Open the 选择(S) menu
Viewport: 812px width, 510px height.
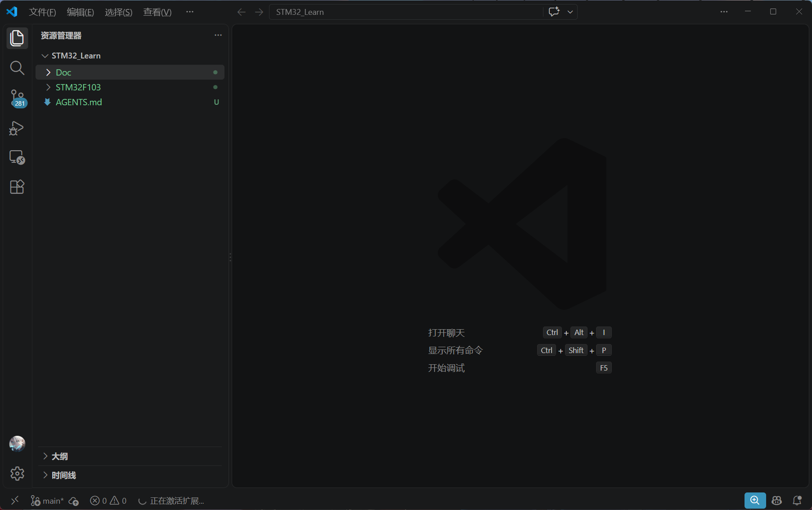pos(119,12)
